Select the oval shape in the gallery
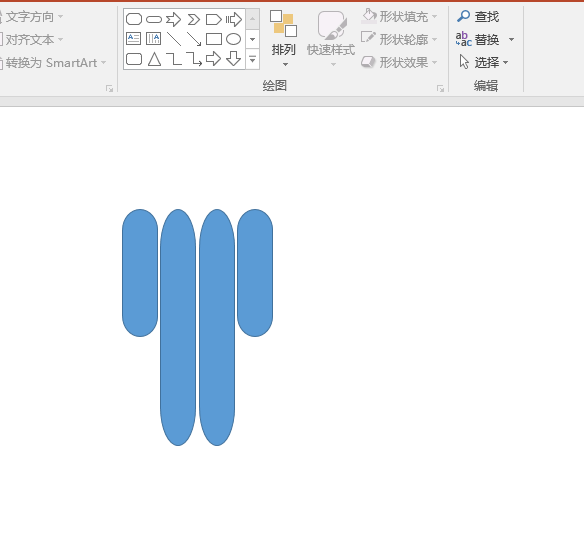The height and width of the screenshot is (542, 584). point(234,39)
